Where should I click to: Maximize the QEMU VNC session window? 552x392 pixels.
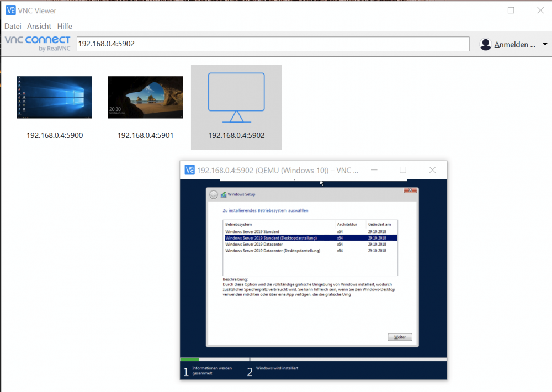403,170
